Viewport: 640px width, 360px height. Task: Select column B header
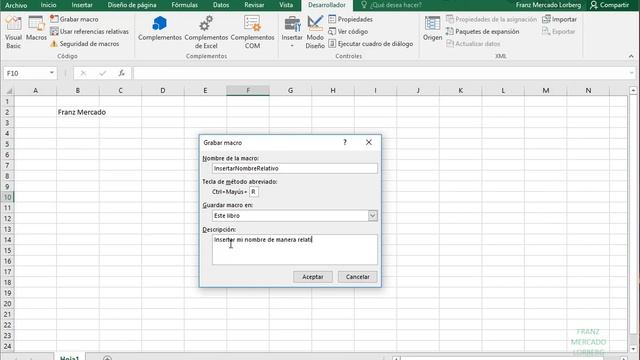pyautogui.click(x=78, y=91)
